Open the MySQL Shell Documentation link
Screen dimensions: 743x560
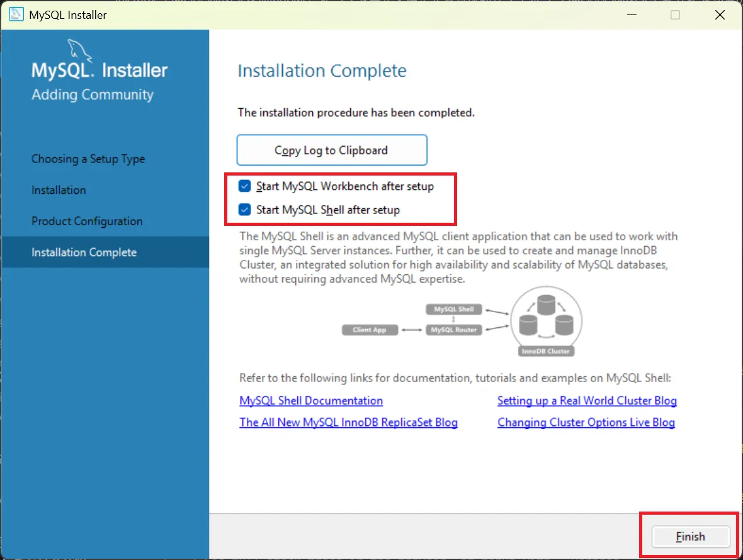pyautogui.click(x=311, y=400)
